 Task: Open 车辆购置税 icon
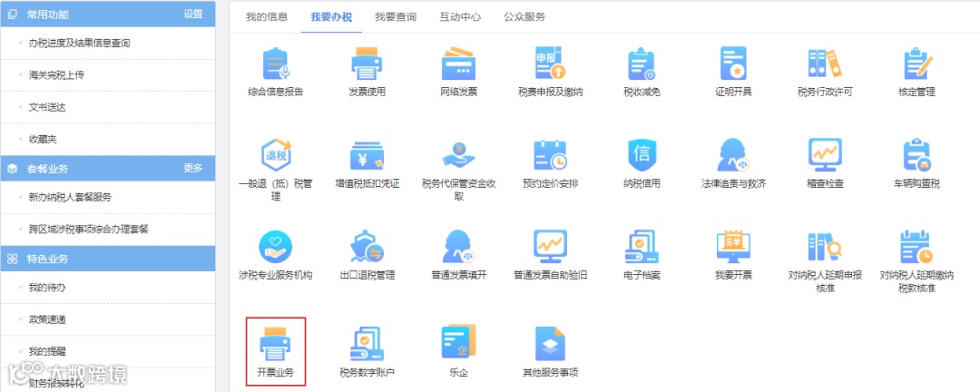(x=916, y=156)
